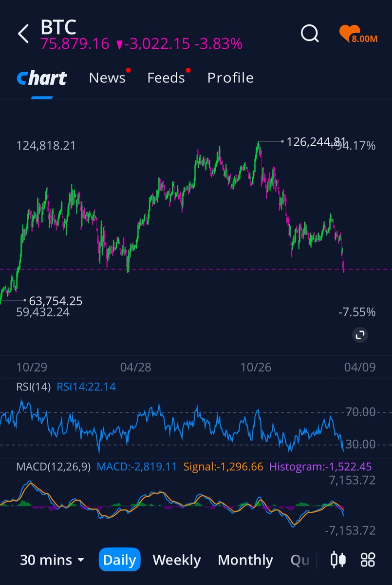Tap the 126,244.81 high marker label
This screenshot has height=585, width=392.
(x=317, y=142)
